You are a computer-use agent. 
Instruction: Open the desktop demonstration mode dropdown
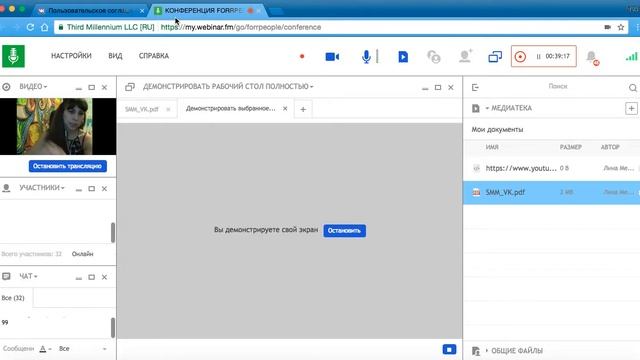coord(228,87)
